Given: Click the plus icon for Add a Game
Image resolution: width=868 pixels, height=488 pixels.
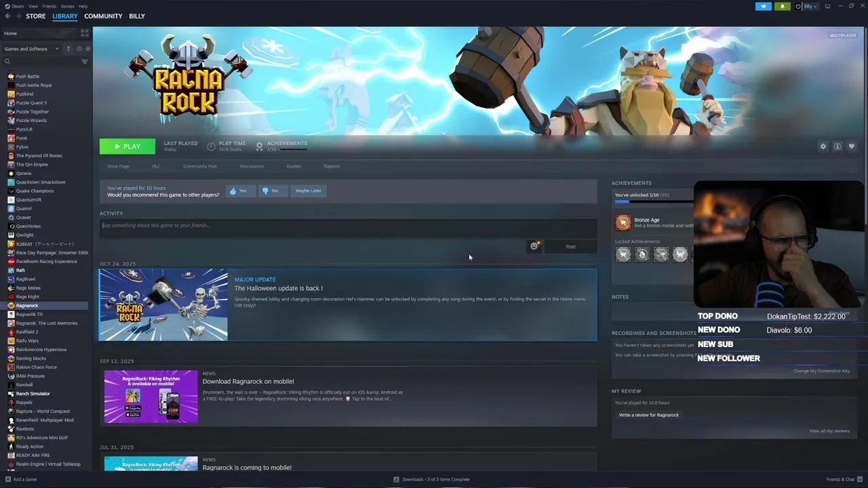Looking at the screenshot, I should click(x=7, y=479).
